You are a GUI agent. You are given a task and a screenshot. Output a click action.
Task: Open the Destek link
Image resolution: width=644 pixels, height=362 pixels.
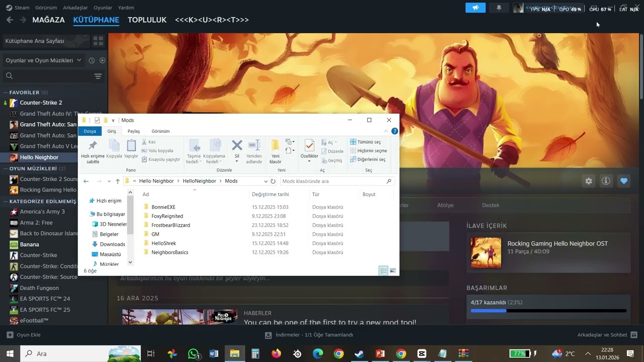491,205
